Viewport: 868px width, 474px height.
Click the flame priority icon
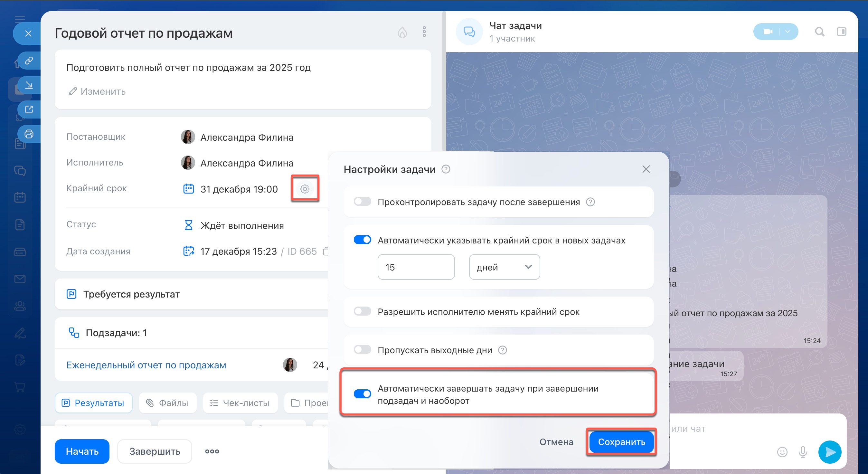pyautogui.click(x=402, y=33)
